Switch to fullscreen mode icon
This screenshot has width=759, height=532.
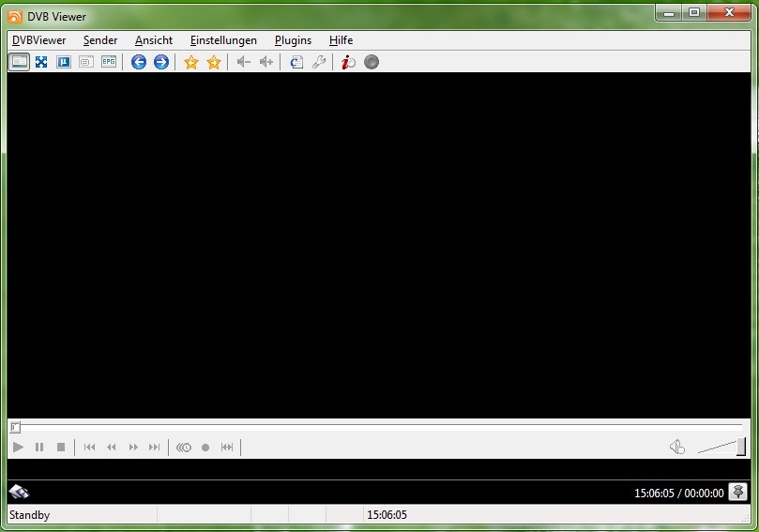coord(41,62)
